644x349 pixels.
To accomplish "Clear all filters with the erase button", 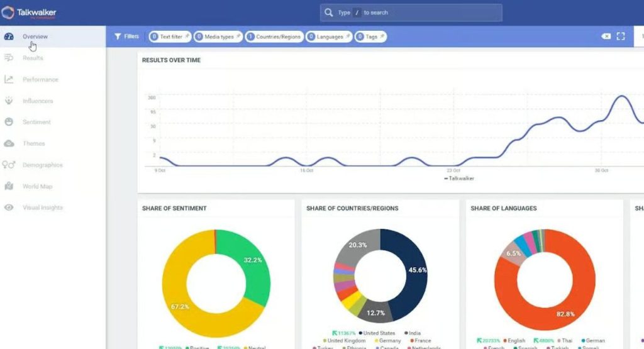I will point(606,36).
